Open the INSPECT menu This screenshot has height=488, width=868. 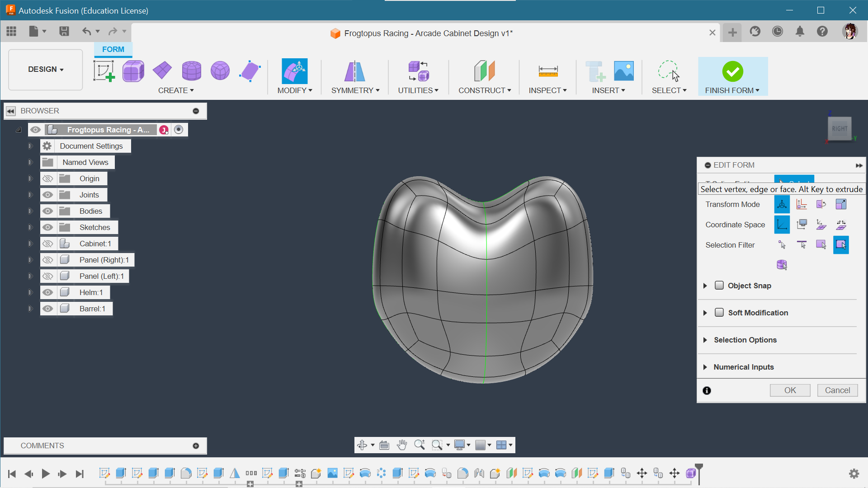548,90
